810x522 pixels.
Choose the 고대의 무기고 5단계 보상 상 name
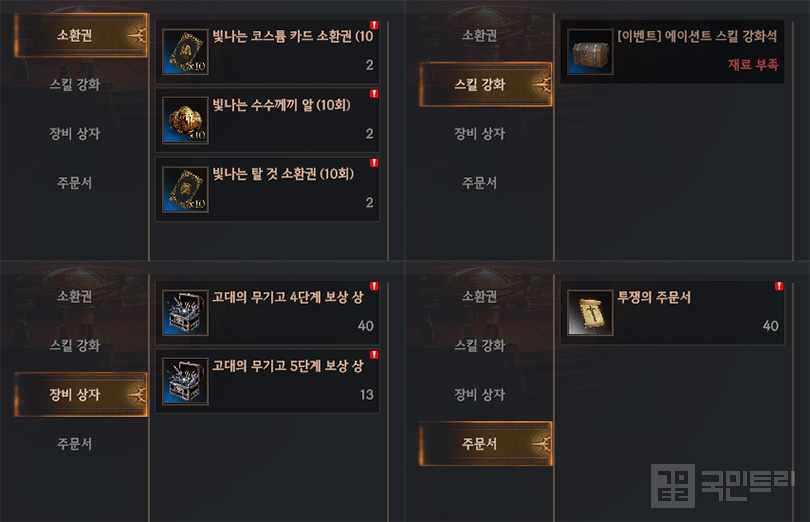(288, 366)
